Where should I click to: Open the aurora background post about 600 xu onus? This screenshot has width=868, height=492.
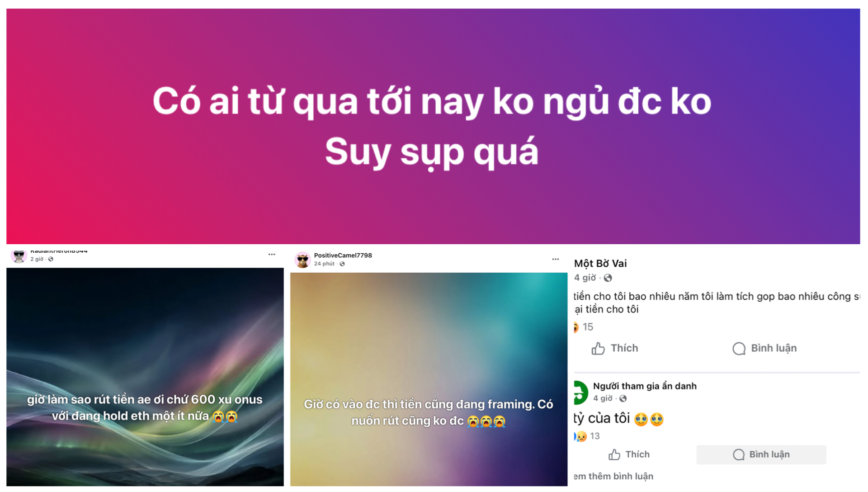click(145, 377)
